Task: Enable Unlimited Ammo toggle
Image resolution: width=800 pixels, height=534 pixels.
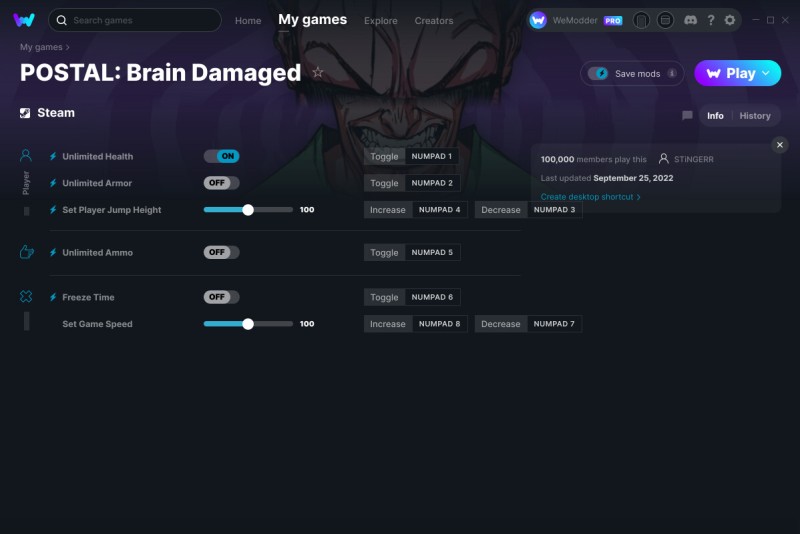Action: 221,252
